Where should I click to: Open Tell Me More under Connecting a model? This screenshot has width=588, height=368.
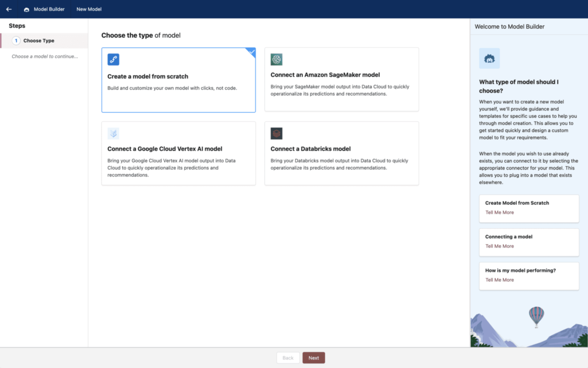click(x=500, y=246)
